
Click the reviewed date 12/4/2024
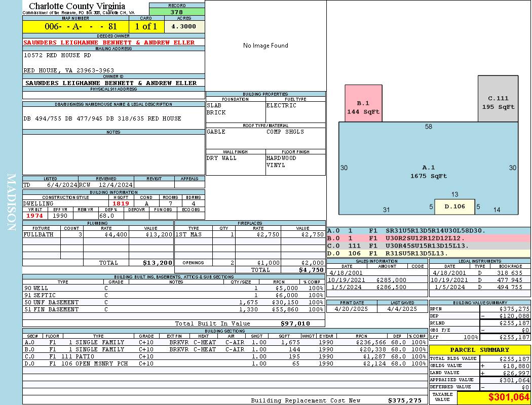(x=116, y=185)
